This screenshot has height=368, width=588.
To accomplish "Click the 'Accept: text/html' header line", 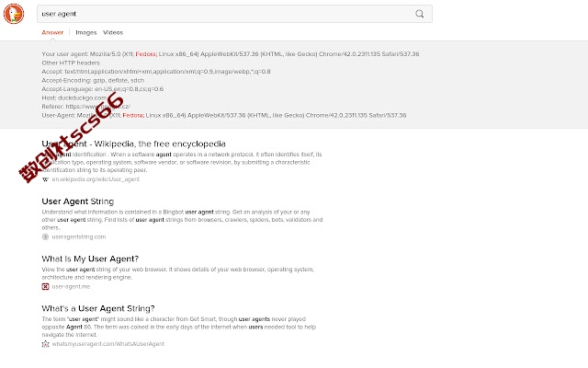I will tap(156, 72).
